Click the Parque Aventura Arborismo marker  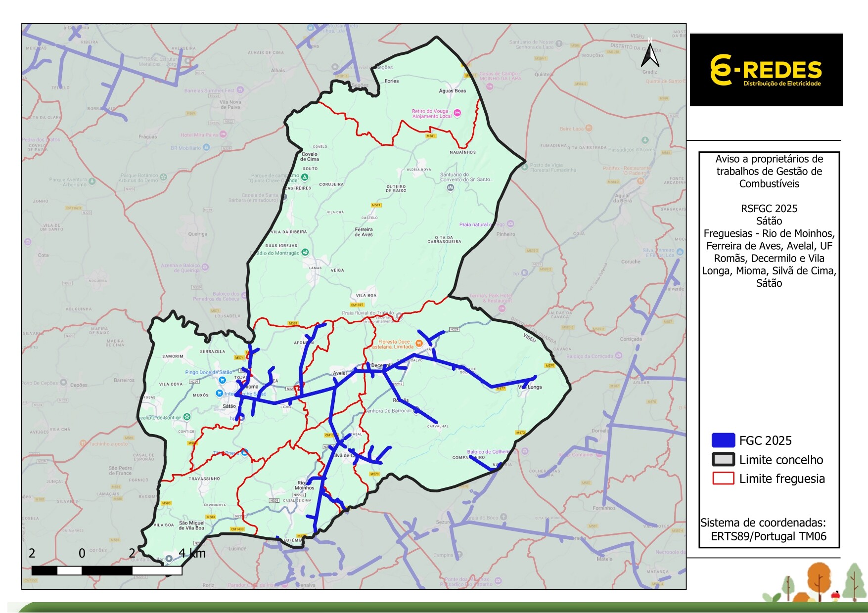click(92, 181)
